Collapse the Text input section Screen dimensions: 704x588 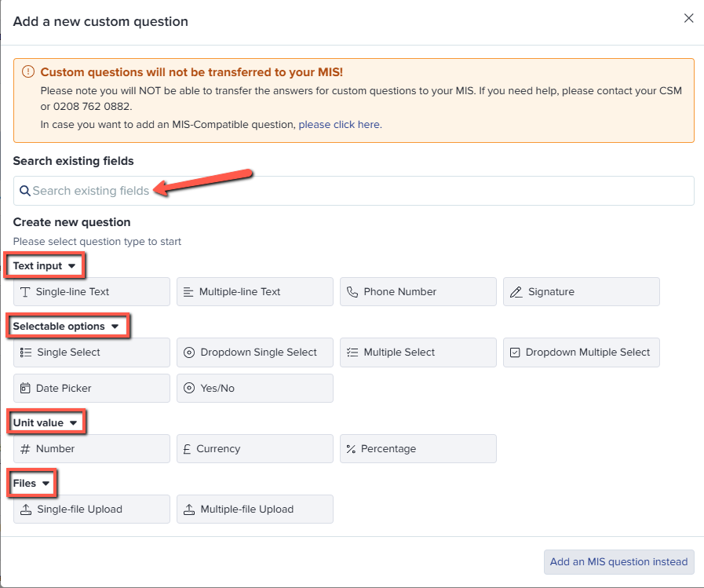(x=44, y=265)
